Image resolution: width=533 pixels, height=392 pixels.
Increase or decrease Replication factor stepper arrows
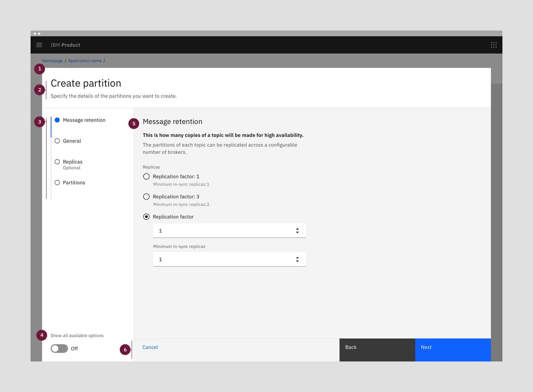[297, 231]
